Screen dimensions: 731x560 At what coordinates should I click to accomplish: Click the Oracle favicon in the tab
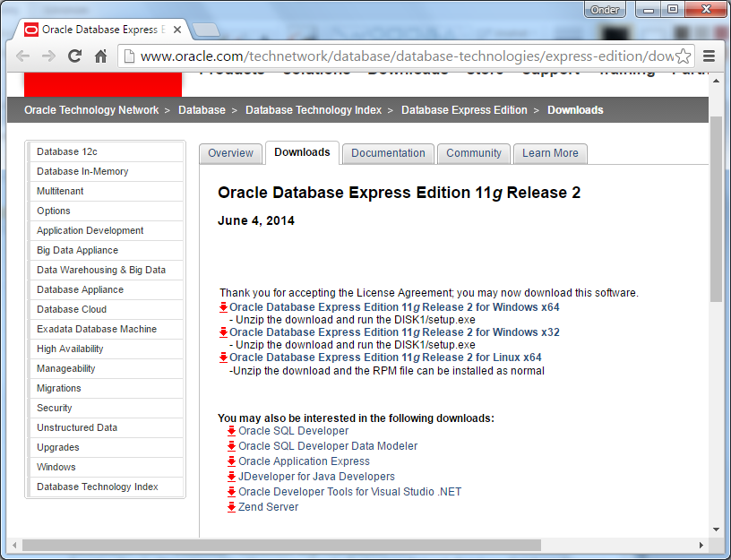coord(30,30)
